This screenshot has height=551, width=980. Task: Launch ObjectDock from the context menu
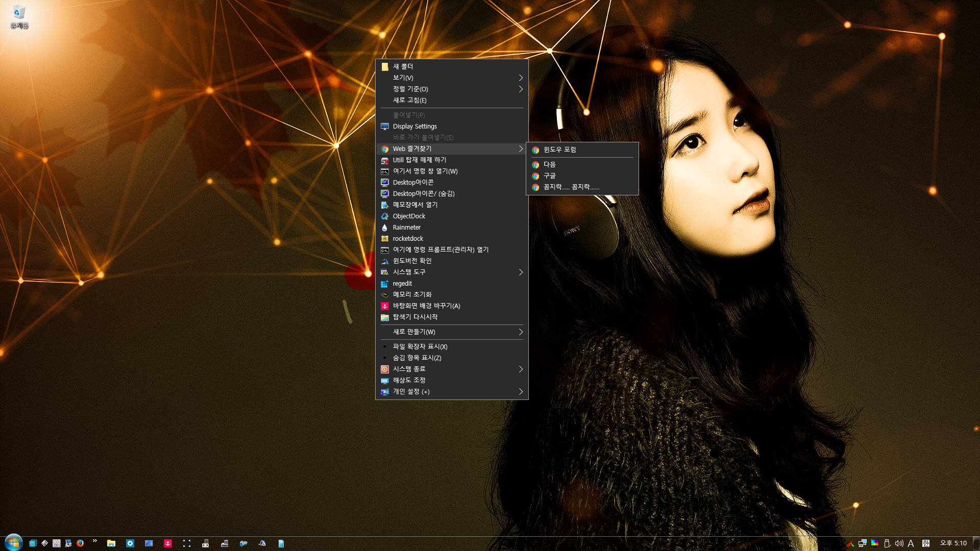[452, 216]
